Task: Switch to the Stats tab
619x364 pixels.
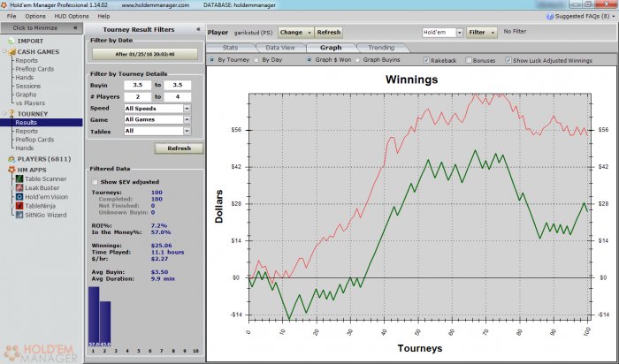Action: point(230,48)
